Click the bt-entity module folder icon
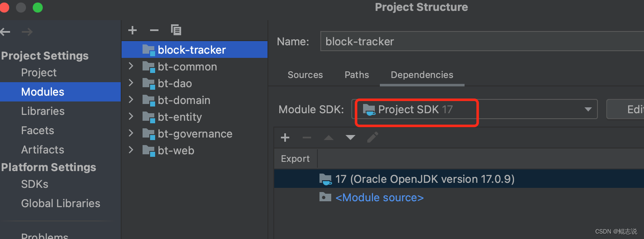644x239 pixels. [x=148, y=117]
